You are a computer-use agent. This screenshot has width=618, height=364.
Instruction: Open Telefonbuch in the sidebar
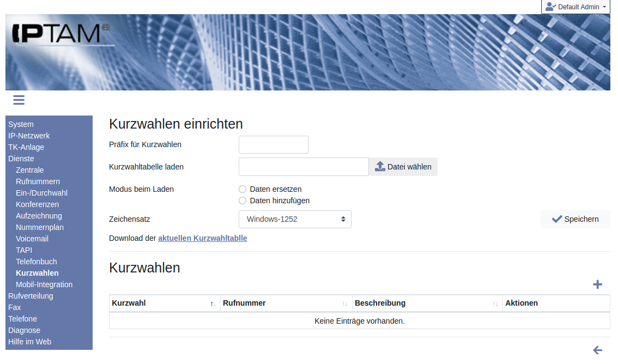37,262
